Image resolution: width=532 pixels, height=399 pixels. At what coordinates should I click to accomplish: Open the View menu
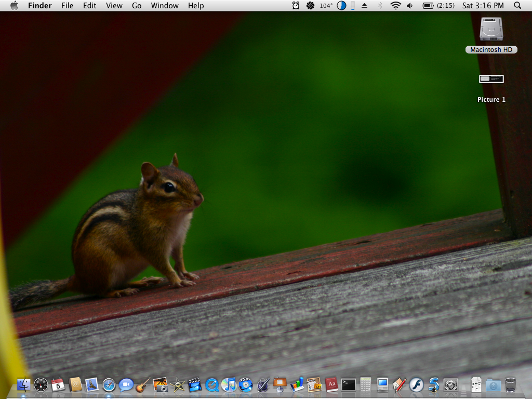(114, 5)
